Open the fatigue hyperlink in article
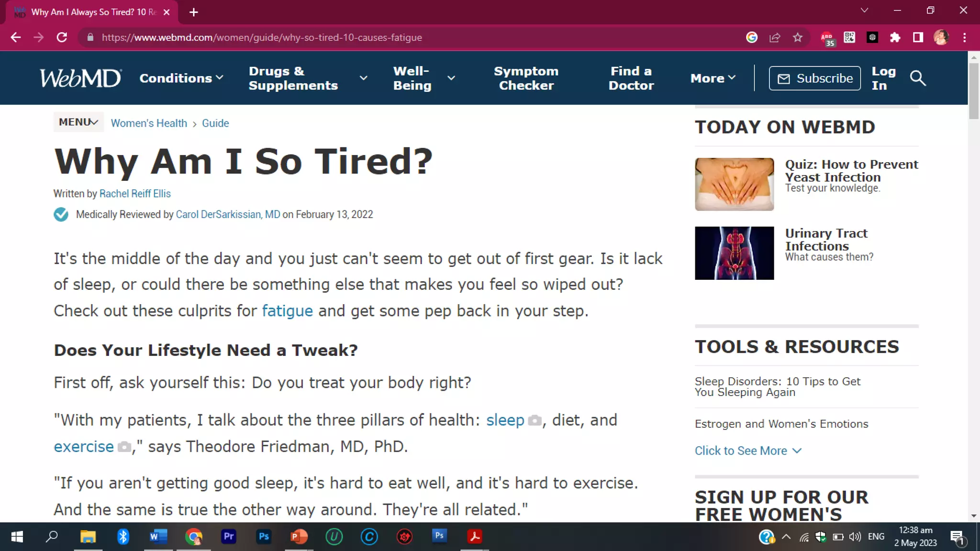The image size is (980, 551). tap(287, 311)
